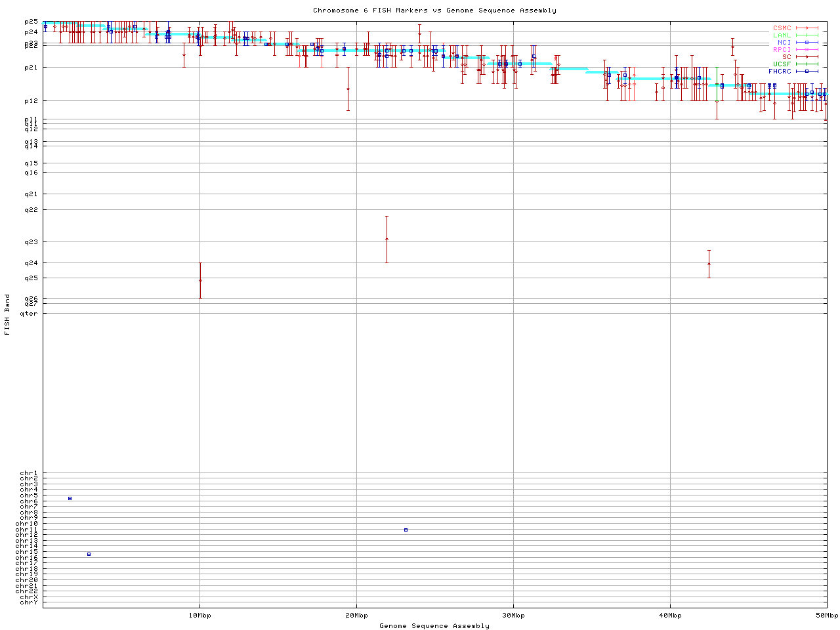Viewport: 840px width, 630px height.
Task: Select the blue square marker in the chr16 row
Action: [x=89, y=554]
